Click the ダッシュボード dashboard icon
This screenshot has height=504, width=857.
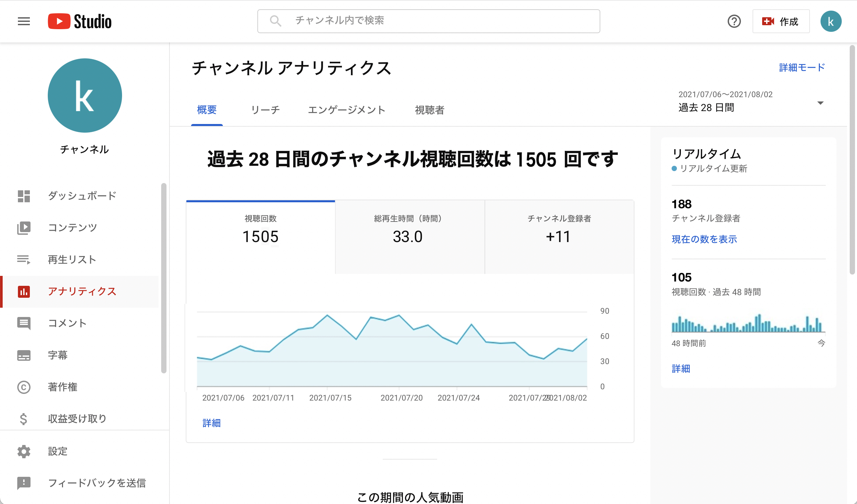pyautogui.click(x=24, y=196)
